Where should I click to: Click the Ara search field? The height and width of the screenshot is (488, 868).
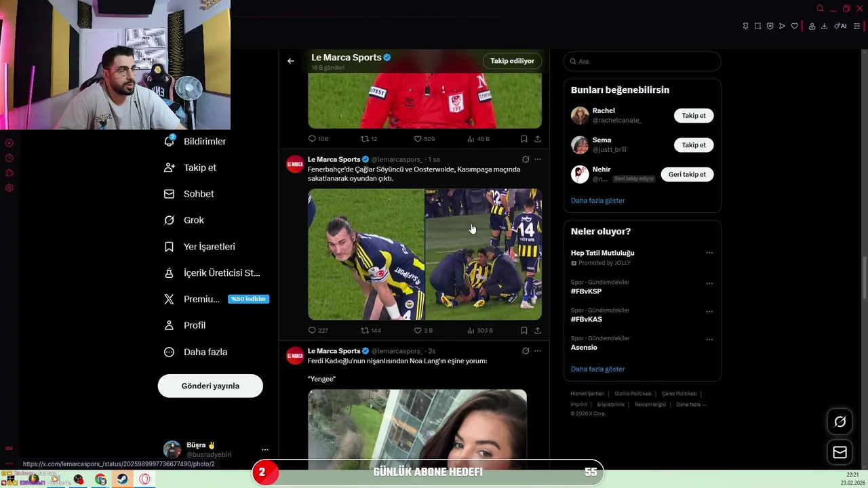click(642, 61)
